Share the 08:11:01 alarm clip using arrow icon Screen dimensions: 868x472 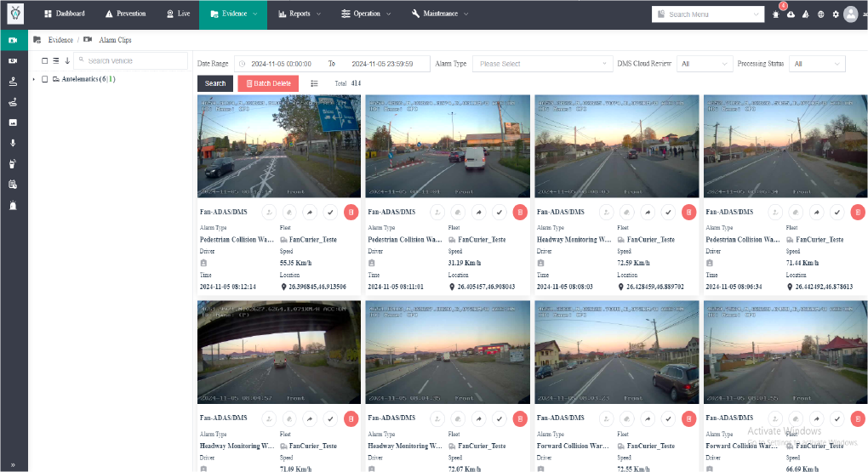tap(479, 212)
